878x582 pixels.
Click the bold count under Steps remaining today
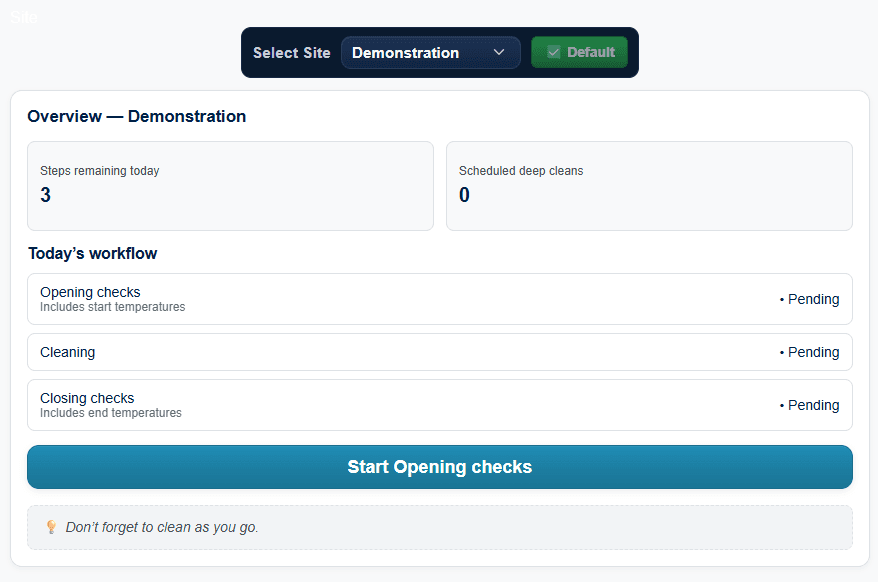click(45, 195)
